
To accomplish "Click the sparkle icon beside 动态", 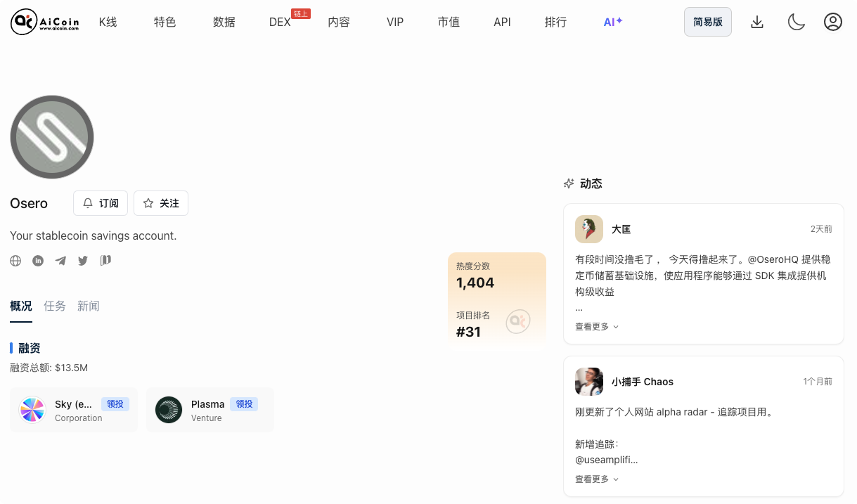I will click(x=569, y=183).
